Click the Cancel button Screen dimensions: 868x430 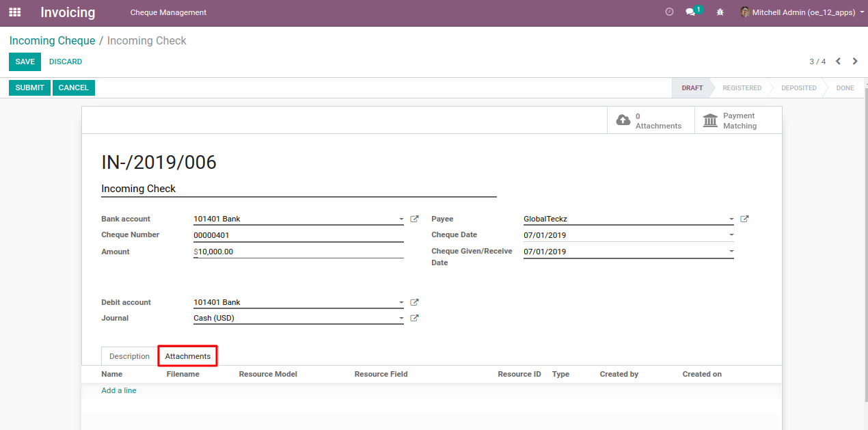point(74,88)
